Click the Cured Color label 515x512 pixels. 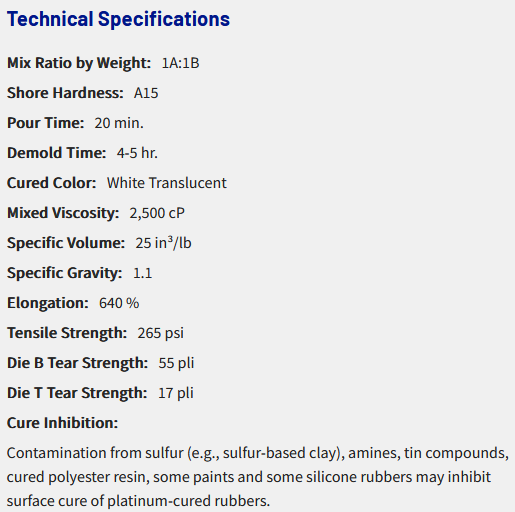click(x=52, y=183)
